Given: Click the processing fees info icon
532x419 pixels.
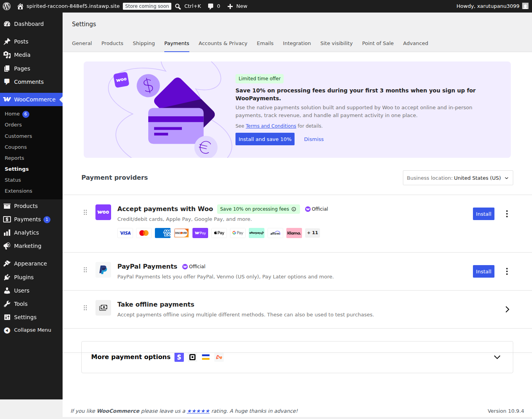Looking at the screenshot, I should tap(294, 209).
